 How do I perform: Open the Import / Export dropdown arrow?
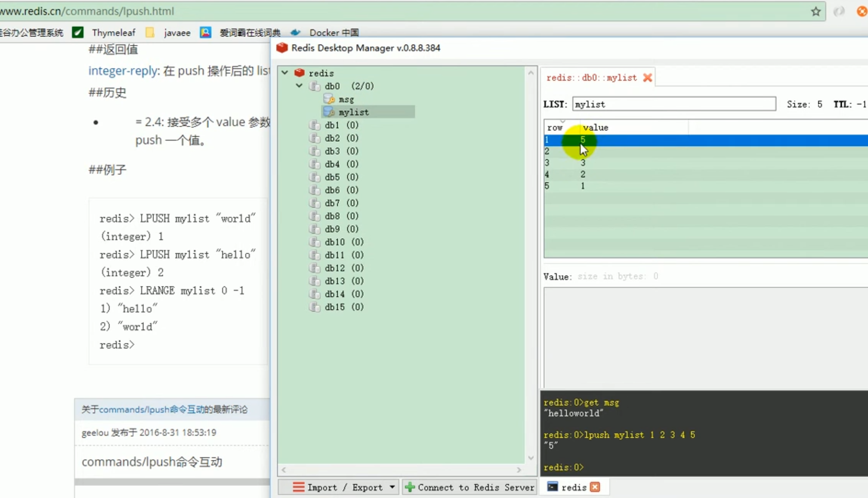click(392, 487)
